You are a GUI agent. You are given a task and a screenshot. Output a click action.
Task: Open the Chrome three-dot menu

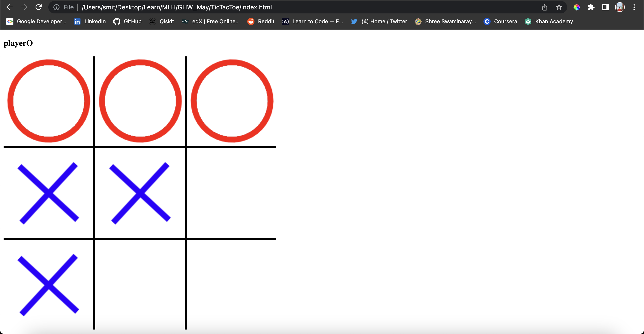pyautogui.click(x=634, y=7)
